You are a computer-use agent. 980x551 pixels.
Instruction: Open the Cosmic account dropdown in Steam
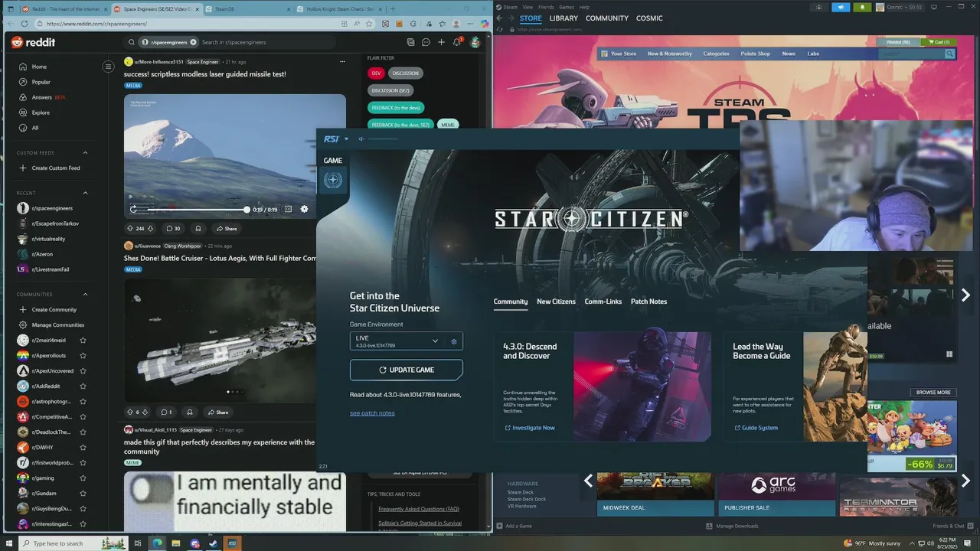(903, 7)
